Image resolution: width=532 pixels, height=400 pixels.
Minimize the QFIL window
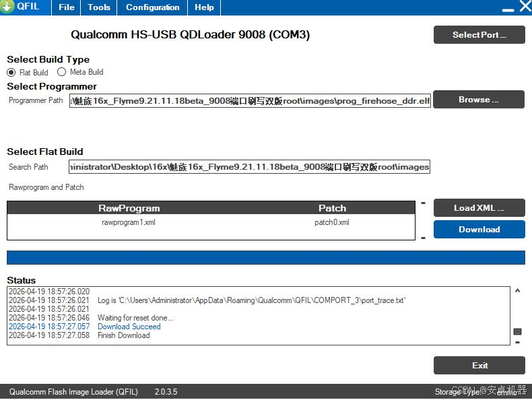(x=508, y=10)
